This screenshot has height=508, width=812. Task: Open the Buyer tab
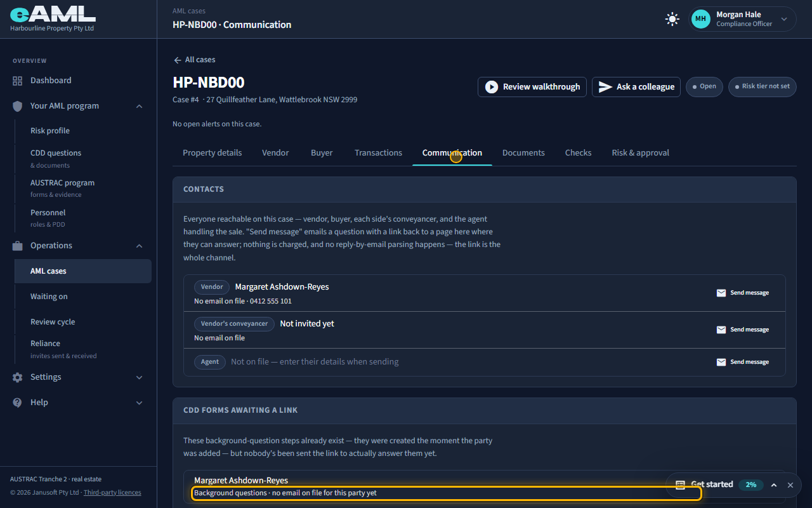(x=322, y=153)
